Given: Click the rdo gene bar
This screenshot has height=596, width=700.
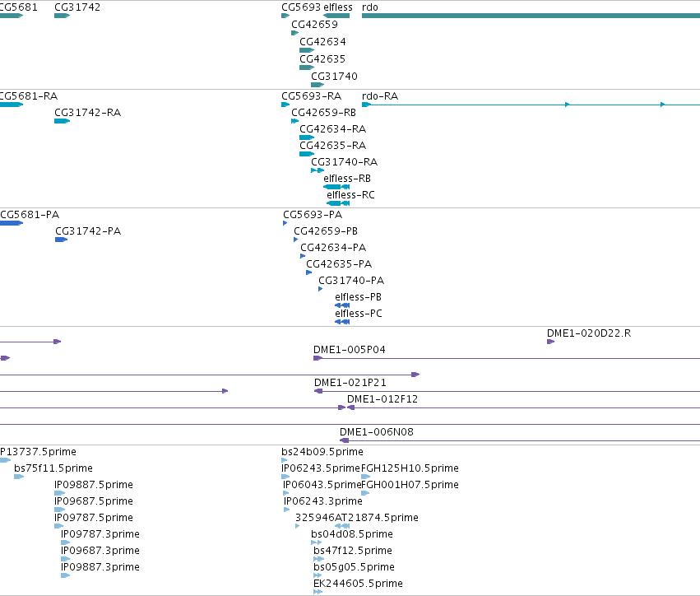Looking at the screenshot, I should pos(531,16).
